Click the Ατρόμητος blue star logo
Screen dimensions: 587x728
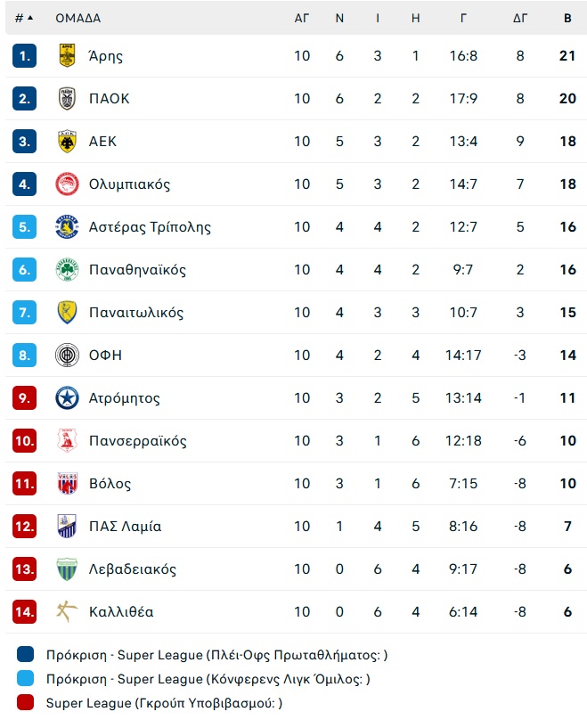pos(67,397)
